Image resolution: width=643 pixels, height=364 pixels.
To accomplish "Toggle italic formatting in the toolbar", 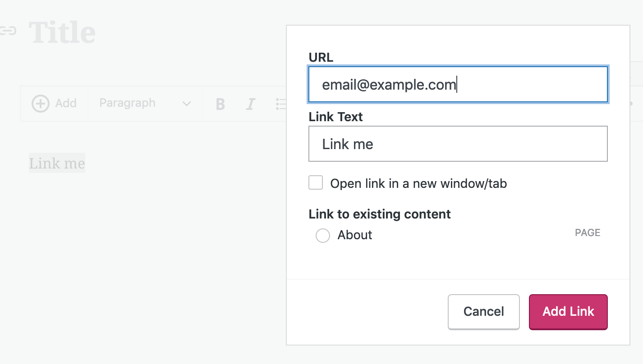I will tap(251, 104).
